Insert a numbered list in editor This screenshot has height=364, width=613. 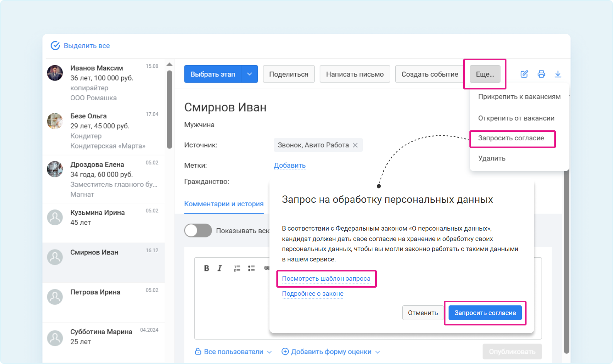(237, 268)
